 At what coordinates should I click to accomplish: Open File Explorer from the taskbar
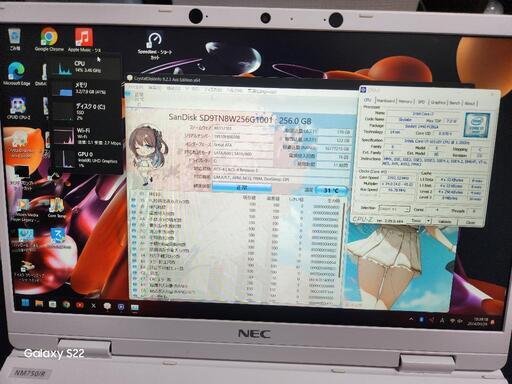39,304
